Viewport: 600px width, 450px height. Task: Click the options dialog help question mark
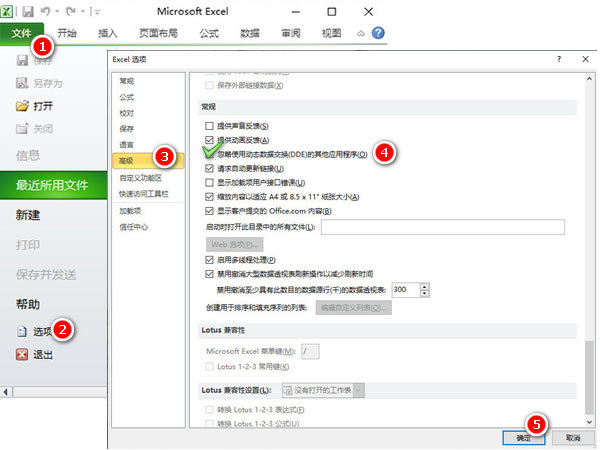[x=559, y=59]
